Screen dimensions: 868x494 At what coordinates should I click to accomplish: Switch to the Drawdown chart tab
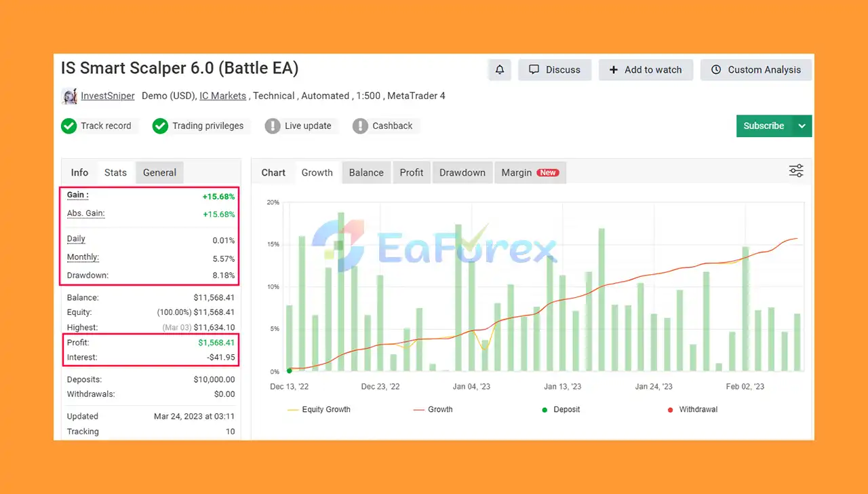tap(462, 172)
